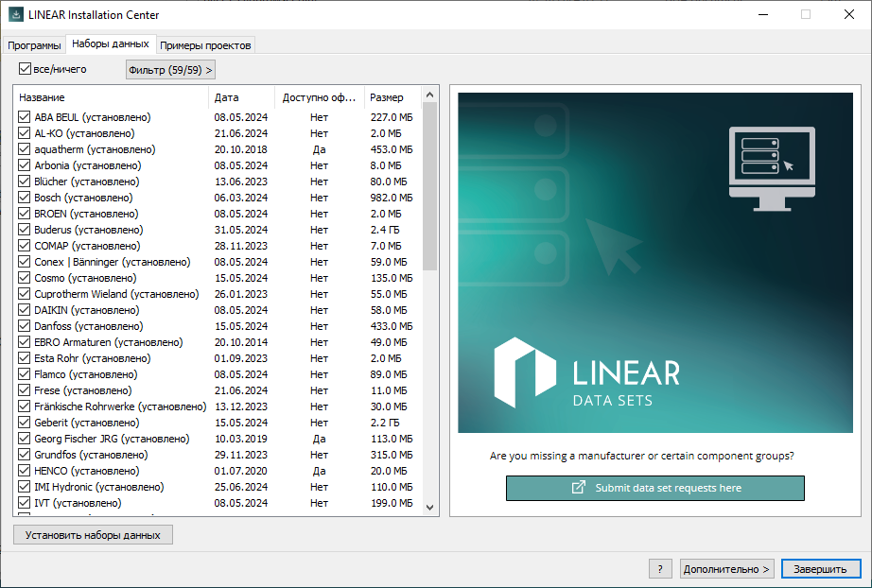Select Cuprotherm Wieland (установлено) row
Image resolution: width=872 pixels, height=588 pixels.
coord(217,294)
